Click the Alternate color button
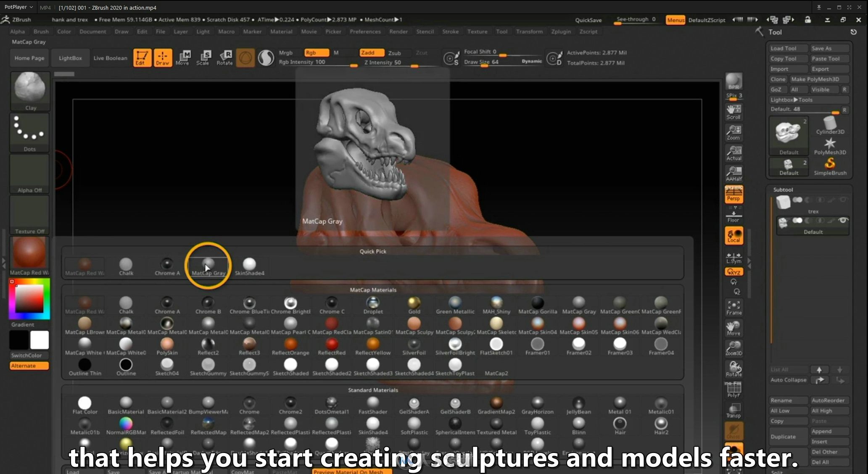 coord(29,366)
